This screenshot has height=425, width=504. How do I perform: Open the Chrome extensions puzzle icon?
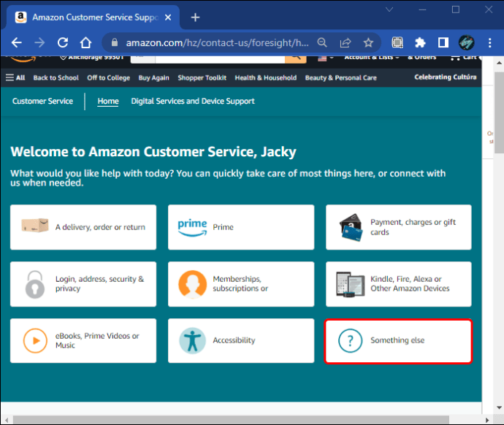pyautogui.click(x=420, y=42)
